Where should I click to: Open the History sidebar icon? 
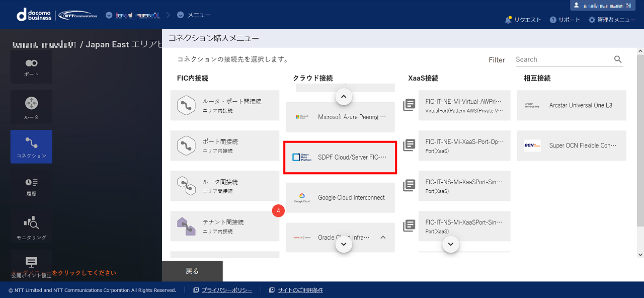31,186
